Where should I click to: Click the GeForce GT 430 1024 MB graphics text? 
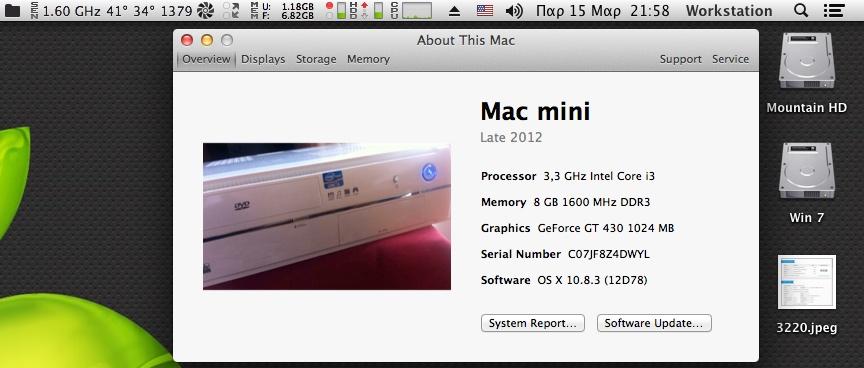click(x=606, y=228)
